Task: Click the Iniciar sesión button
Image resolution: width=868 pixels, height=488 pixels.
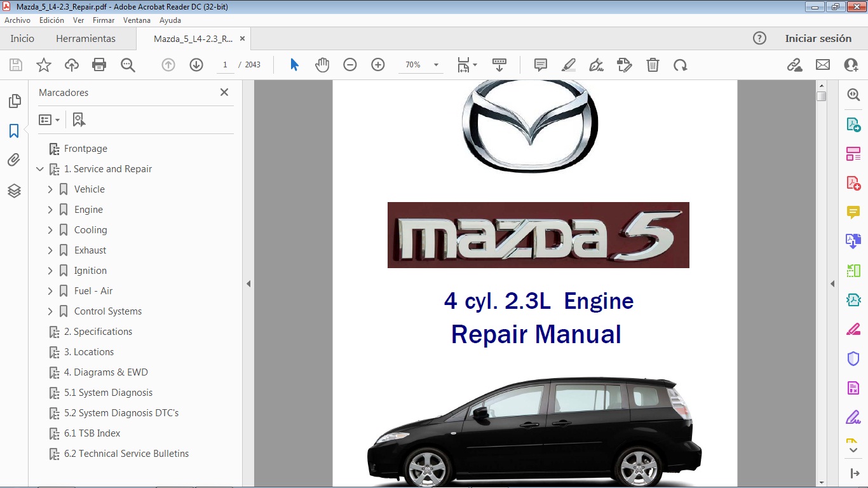Action: 818,38
